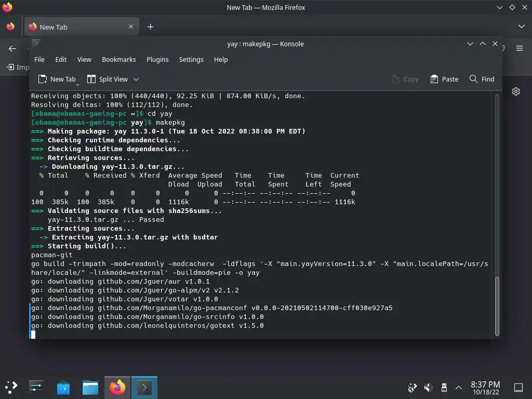This screenshot has height=399, width=532.
Task: Open the Firefox hamburger application menu
Action: click(x=520, y=48)
